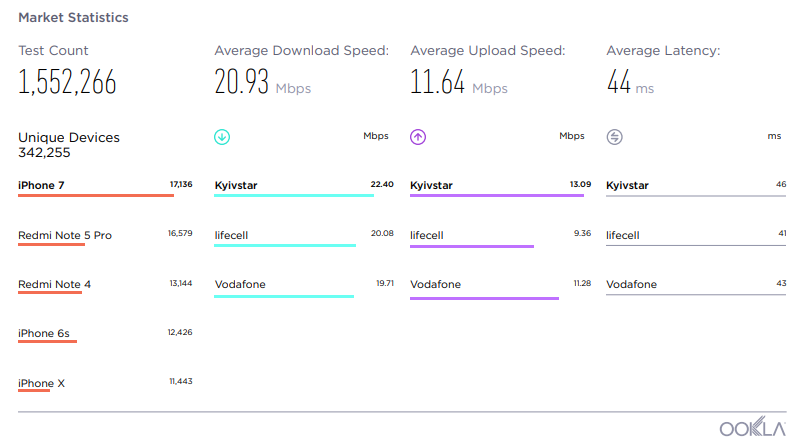Image resolution: width=801 pixels, height=445 pixels.
Task: Click the 1,552,266 test count number
Action: 67,82
